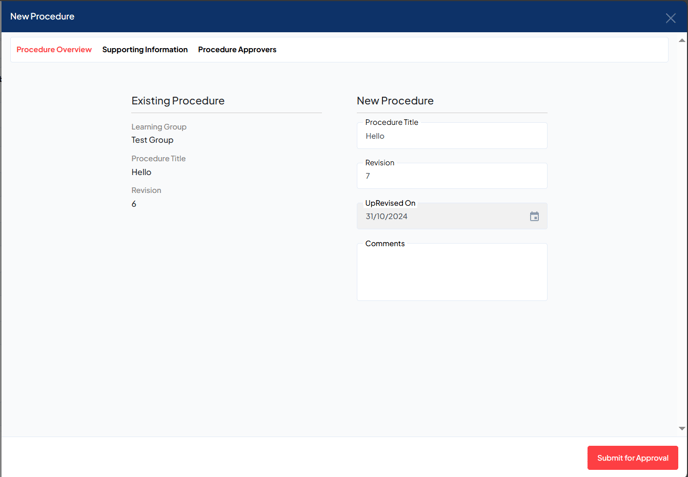The height and width of the screenshot is (477, 688).
Task: Click inside the Comments text area
Action: pos(452,272)
